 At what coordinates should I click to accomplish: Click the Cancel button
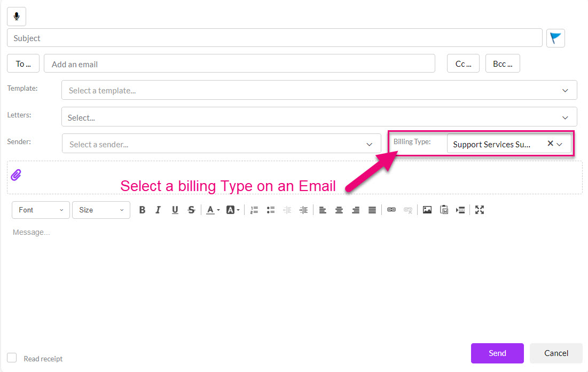(556, 353)
